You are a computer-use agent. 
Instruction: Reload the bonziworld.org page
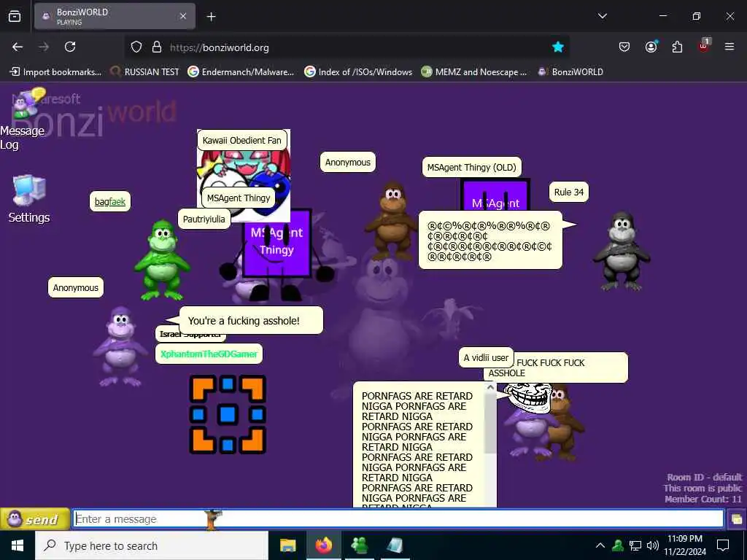click(70, 47)
